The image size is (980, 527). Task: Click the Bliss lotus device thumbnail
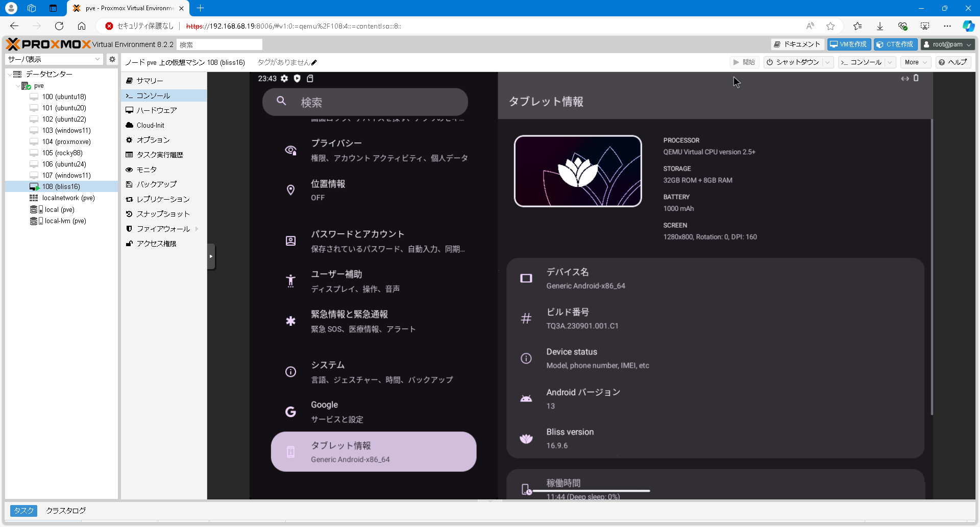click(x=578, y=171)
